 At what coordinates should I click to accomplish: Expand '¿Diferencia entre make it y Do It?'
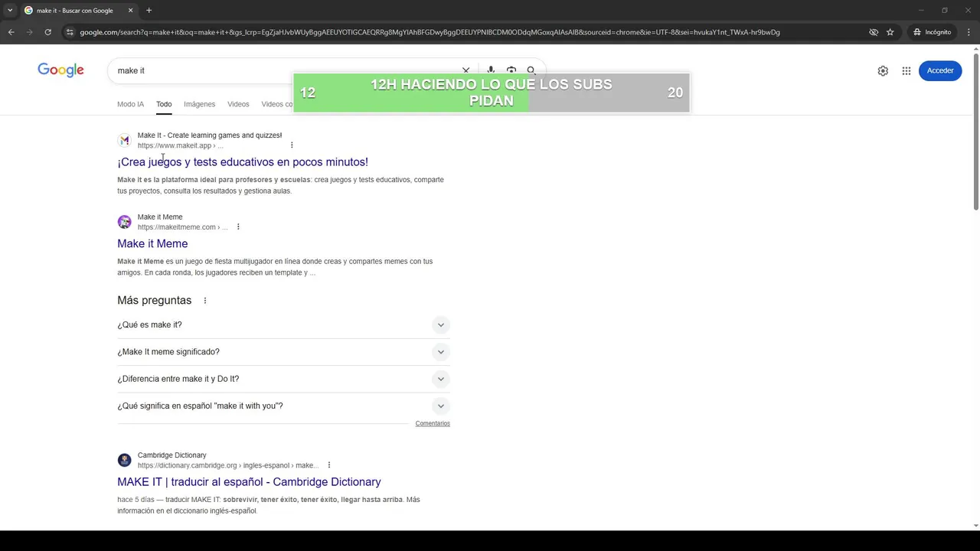click(283, 379)
